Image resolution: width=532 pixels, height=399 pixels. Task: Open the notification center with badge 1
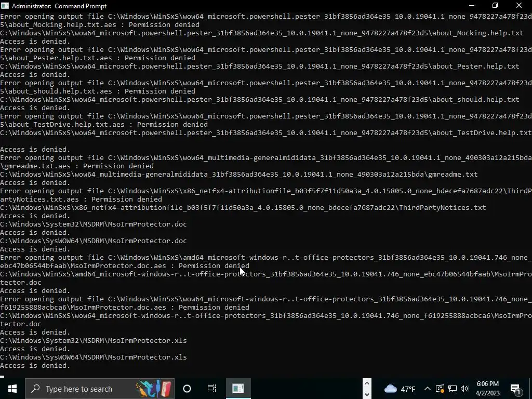[x=516, y=389]
